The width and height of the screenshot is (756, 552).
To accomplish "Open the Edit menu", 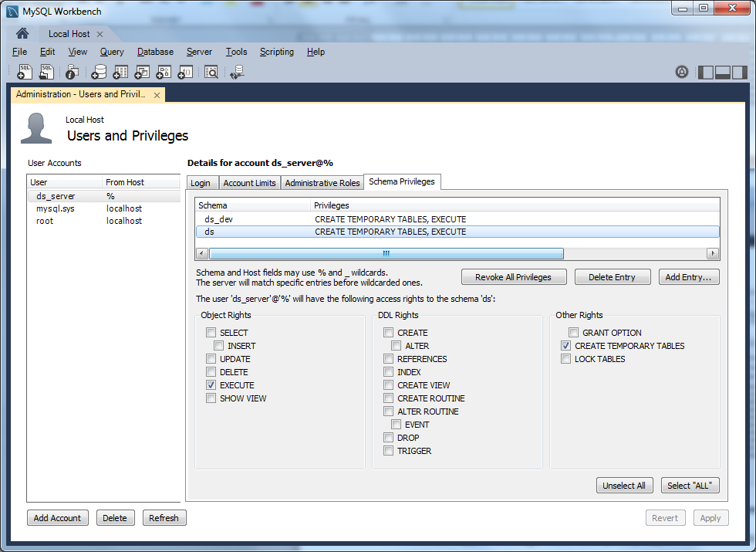I will point(47,52).
